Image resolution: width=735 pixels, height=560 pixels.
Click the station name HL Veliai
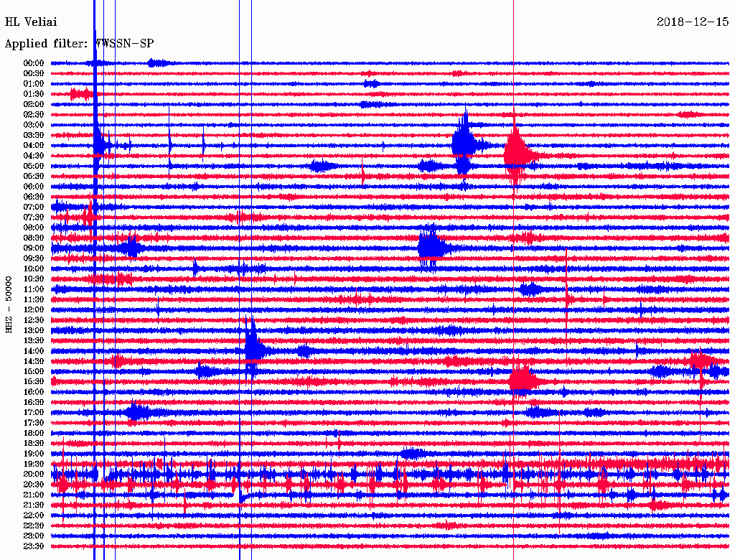point(31,22)
